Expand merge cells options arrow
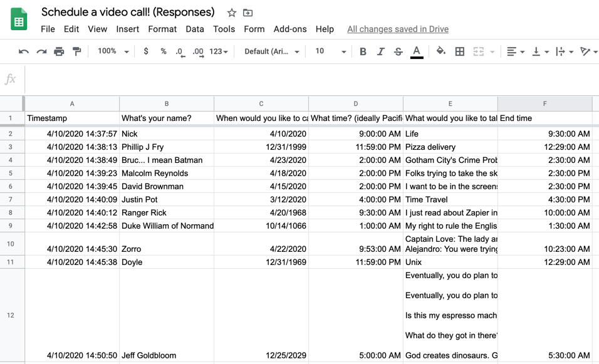 coord(492,51)
